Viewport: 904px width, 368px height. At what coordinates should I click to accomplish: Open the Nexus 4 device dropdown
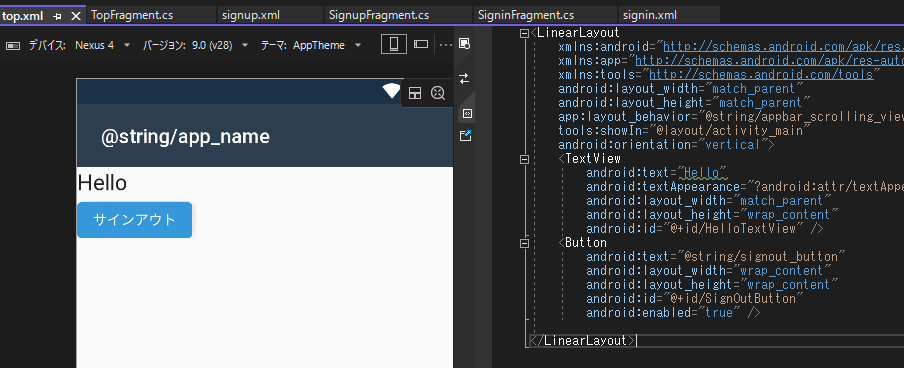[103, 45]
